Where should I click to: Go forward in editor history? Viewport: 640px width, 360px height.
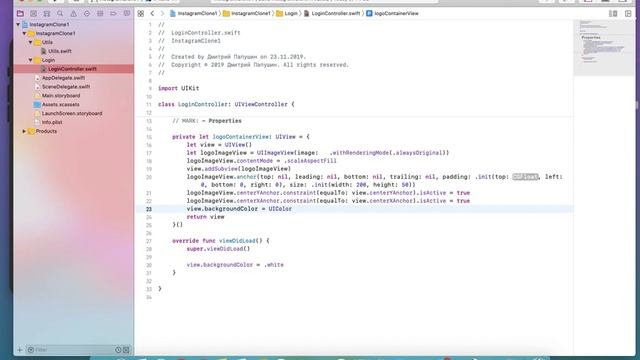point(162,13)
